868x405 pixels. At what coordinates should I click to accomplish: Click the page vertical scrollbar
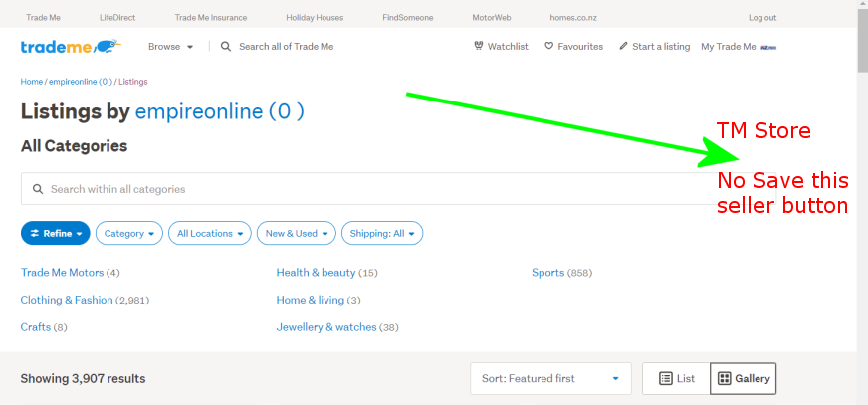click(x=861, y=199)
